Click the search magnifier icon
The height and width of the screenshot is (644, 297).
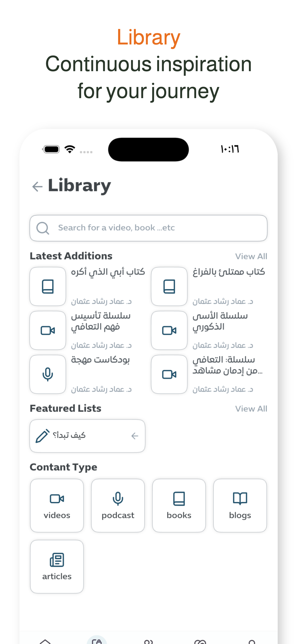click(43, 228)
